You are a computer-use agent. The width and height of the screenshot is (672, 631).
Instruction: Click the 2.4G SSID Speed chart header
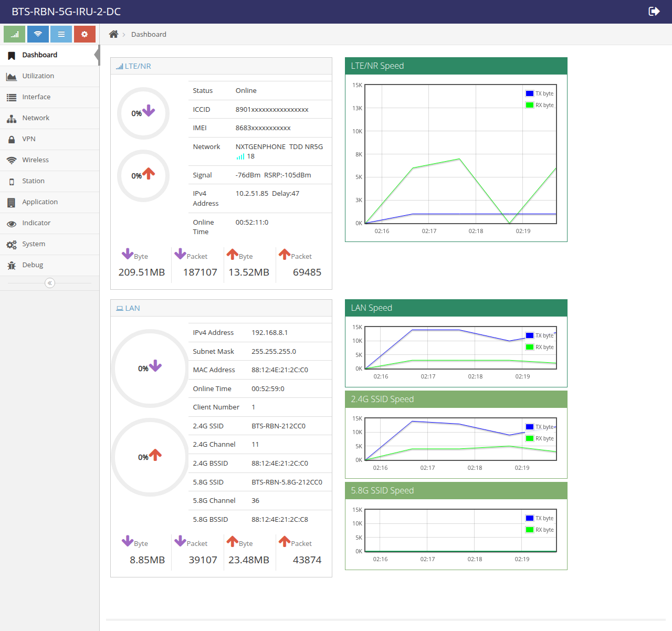tap(456, 399)
